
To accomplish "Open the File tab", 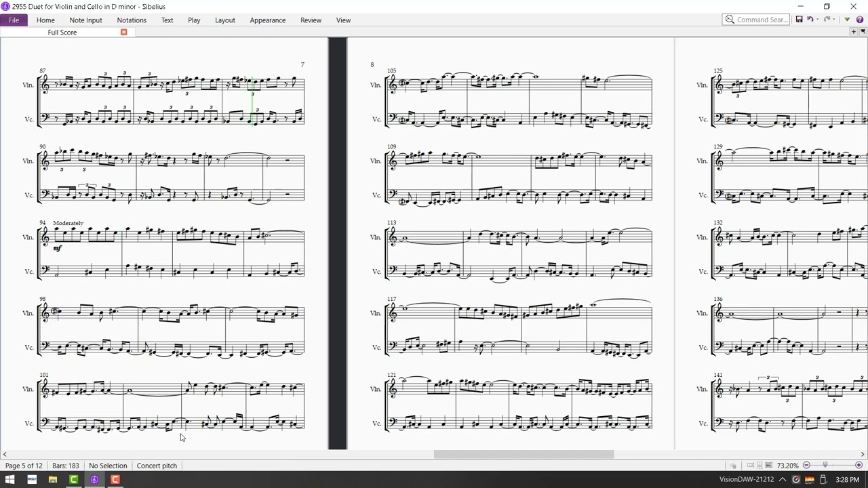I will click(x=14, y=20).
